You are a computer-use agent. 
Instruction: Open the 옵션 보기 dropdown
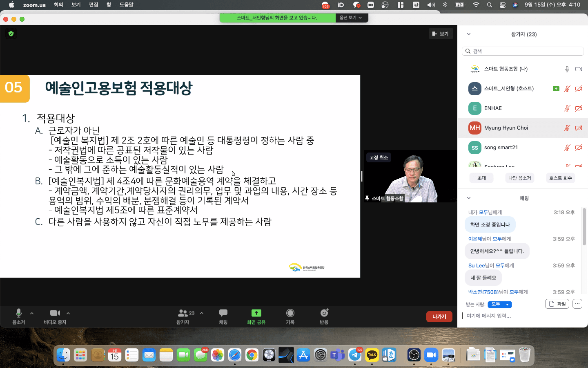(351, 18)
